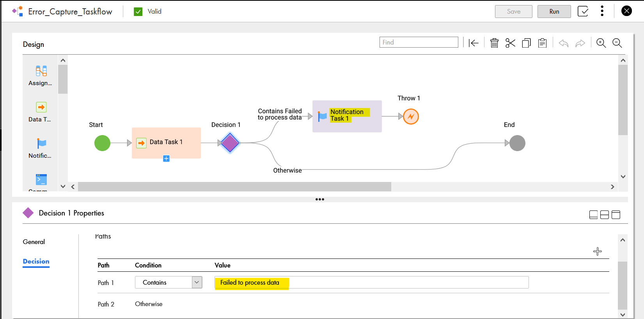
Task: Click the go-to-start arrow icon
Action: 474,43
